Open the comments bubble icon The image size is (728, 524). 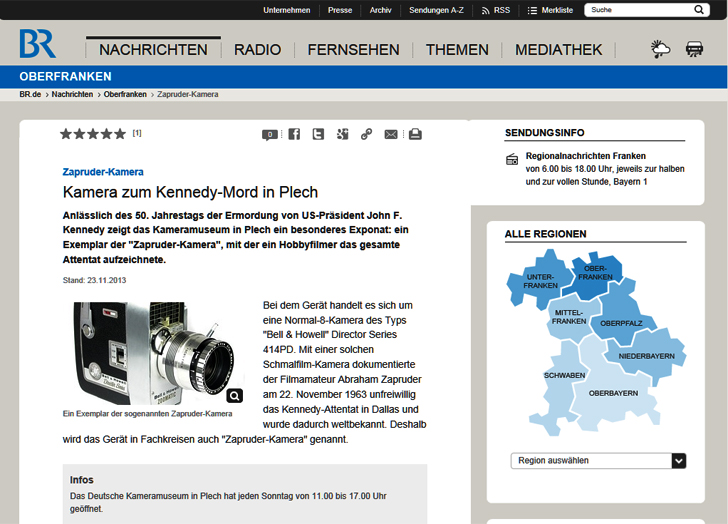pyautogui.click(x=270, y=135)
